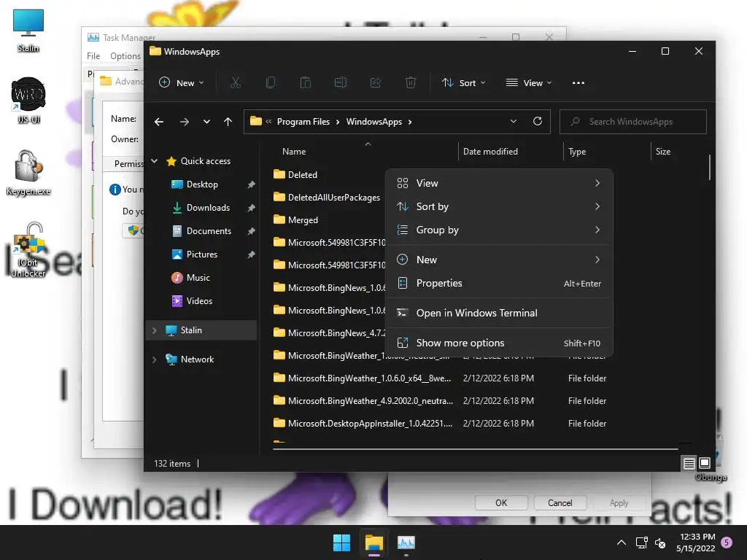Open Sort by submenu in context menu

(499, 206)
